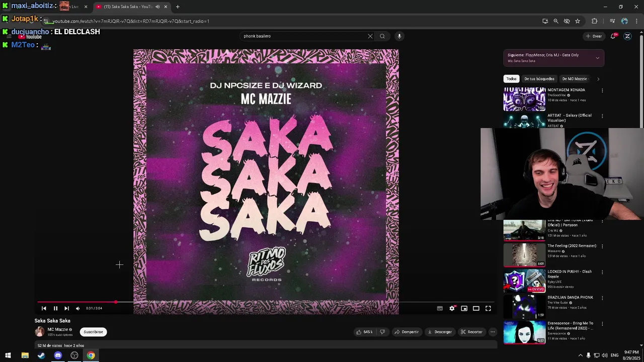Open the MC Mazzie channel name link
Image resolution: width=644 pixels, height=362 pixels.
(x=57, y=329)
